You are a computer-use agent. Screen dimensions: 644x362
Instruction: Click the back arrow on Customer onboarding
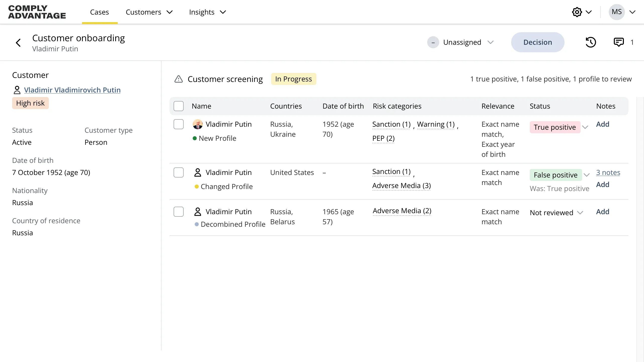[18, 42]
